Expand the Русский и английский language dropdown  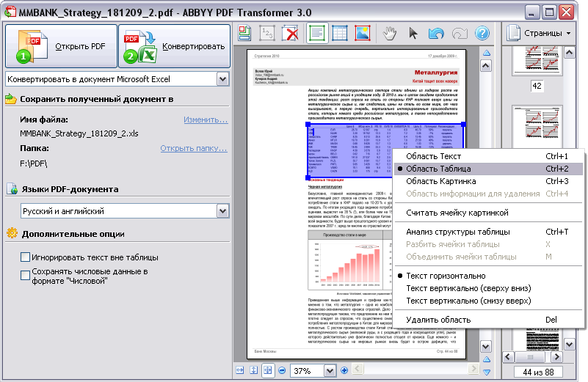tap(222, 211)
